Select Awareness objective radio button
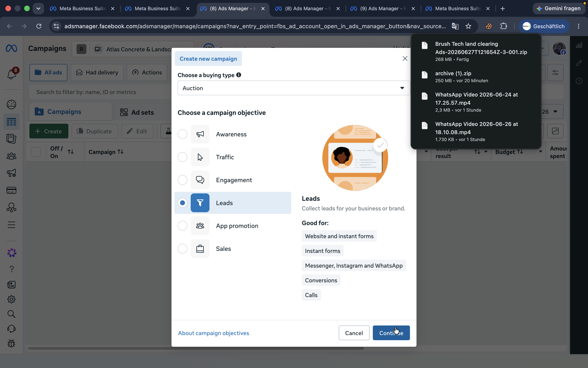The image size is (588, 368). tap(183, 134)
